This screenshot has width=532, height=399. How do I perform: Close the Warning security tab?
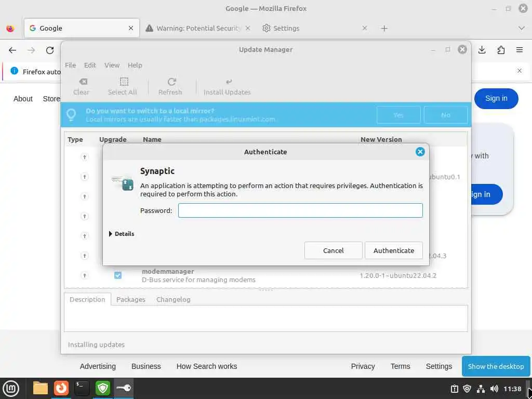[x=248, y=28]
